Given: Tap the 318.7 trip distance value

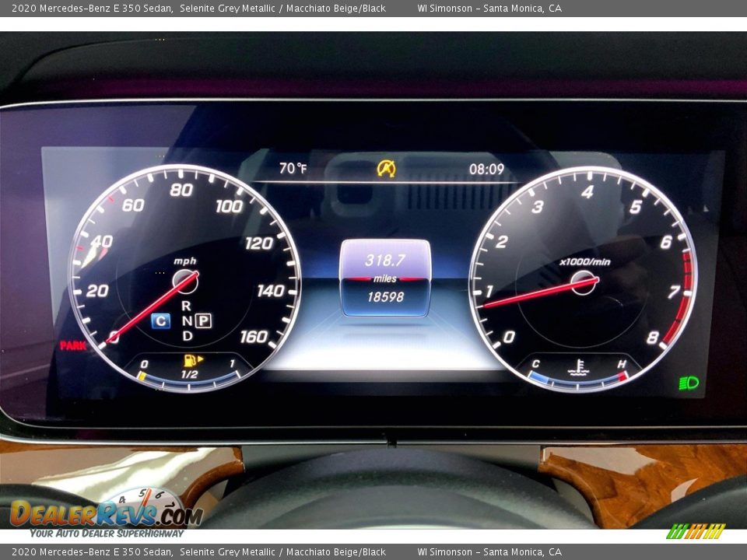Looking at the screenshot, I should 385,260.
